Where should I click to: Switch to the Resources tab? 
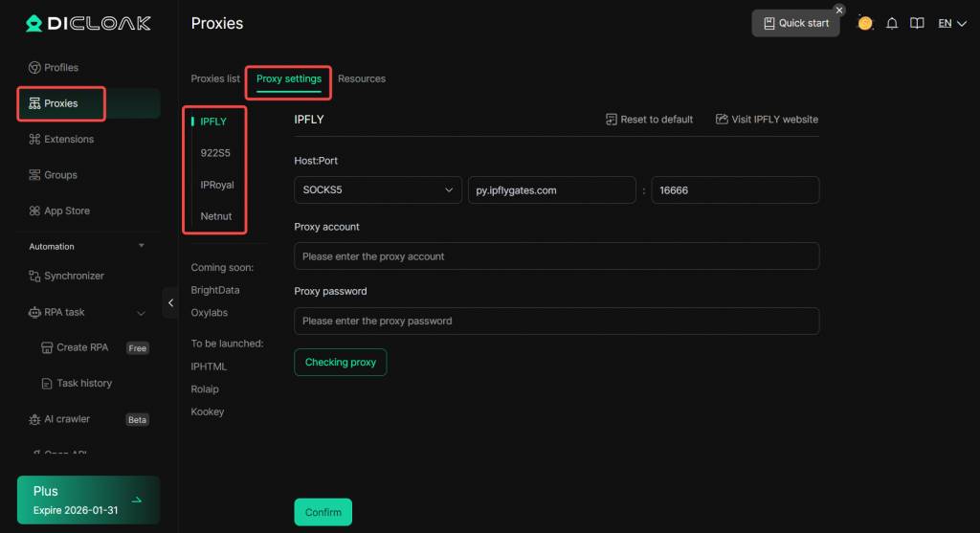(362, 78)
